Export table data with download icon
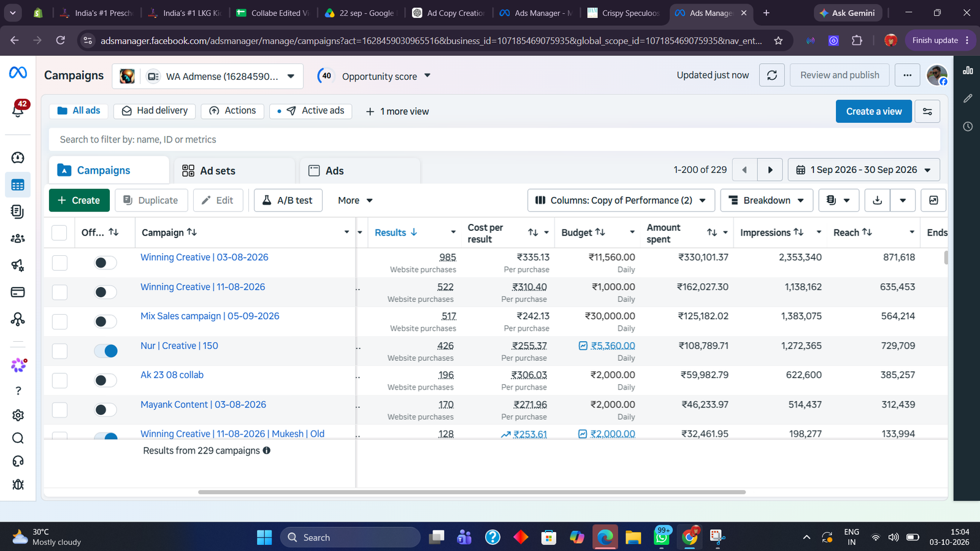The image size is (980, 551). tap(877, 201)
